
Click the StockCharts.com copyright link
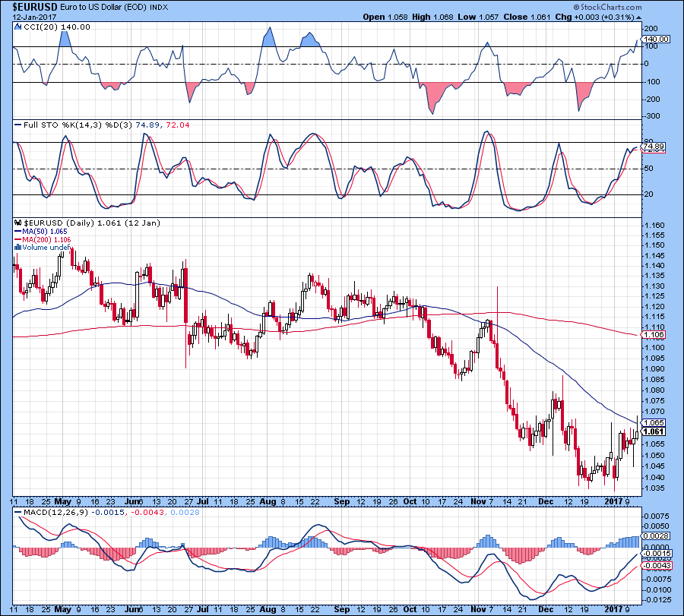pos(608,7)
